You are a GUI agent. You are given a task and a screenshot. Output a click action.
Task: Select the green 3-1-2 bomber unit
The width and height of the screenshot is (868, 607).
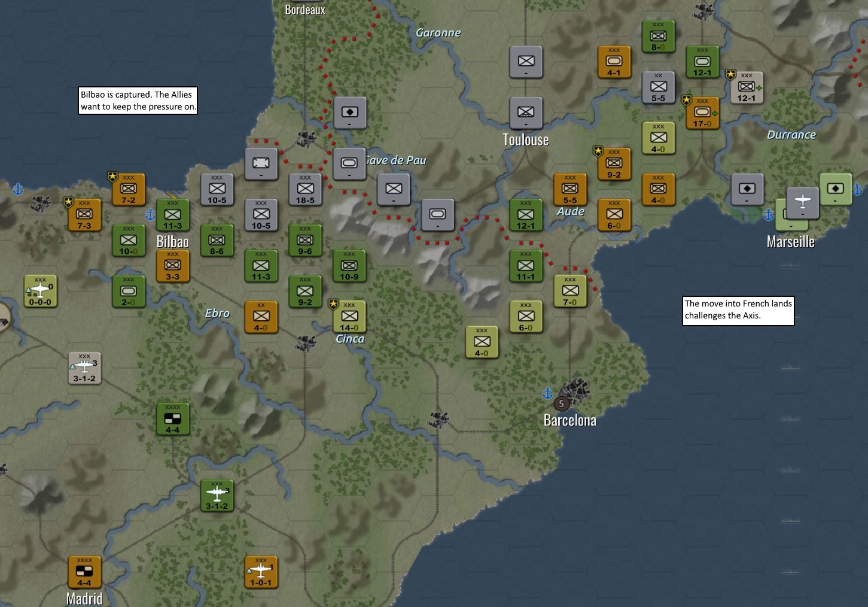point(217,495)
